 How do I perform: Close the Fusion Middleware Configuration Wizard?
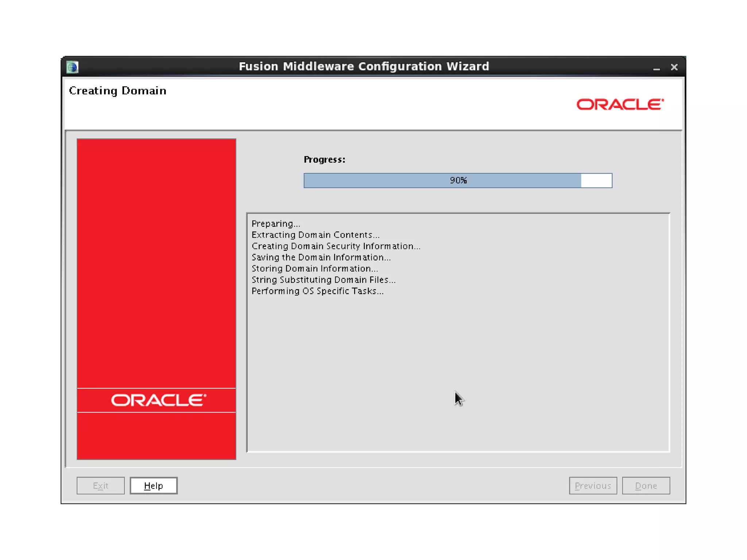coord(674,67)
